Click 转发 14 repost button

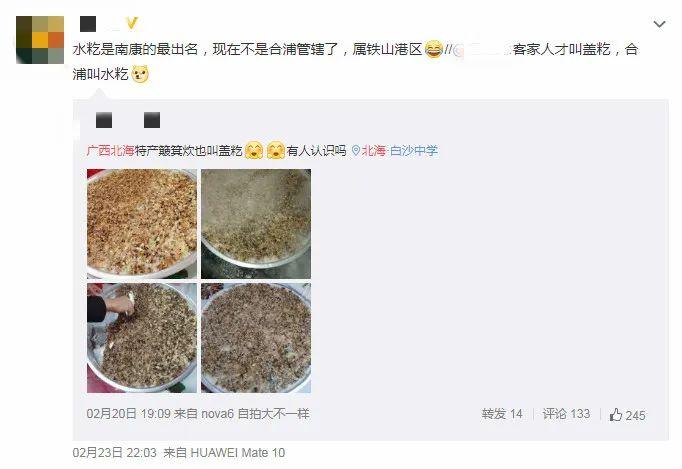pyautogui.click(x=501, y=414)
